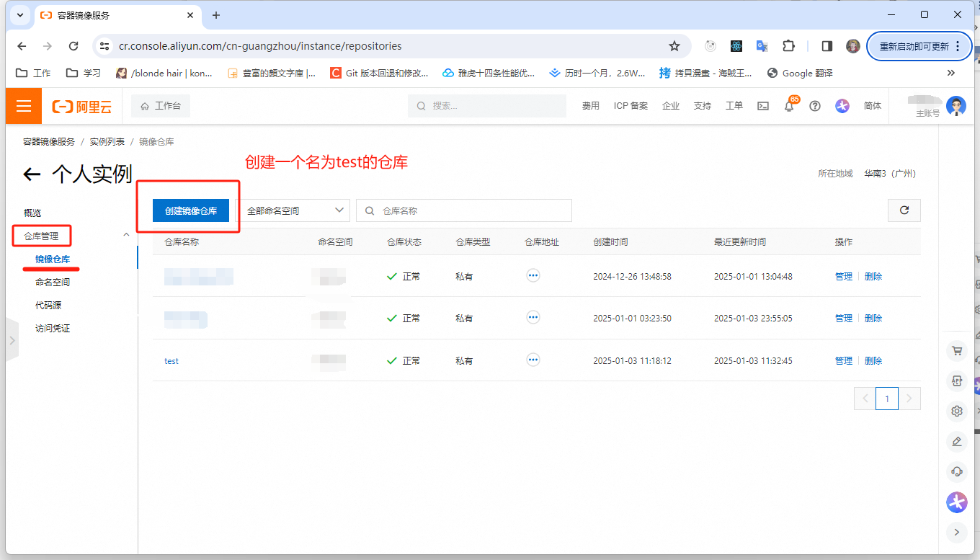Image resolution: width=980 pixels, height=560 pixels.
Task: Click 删除 for the 03:23:50 repository
Action: coord(873,318)
